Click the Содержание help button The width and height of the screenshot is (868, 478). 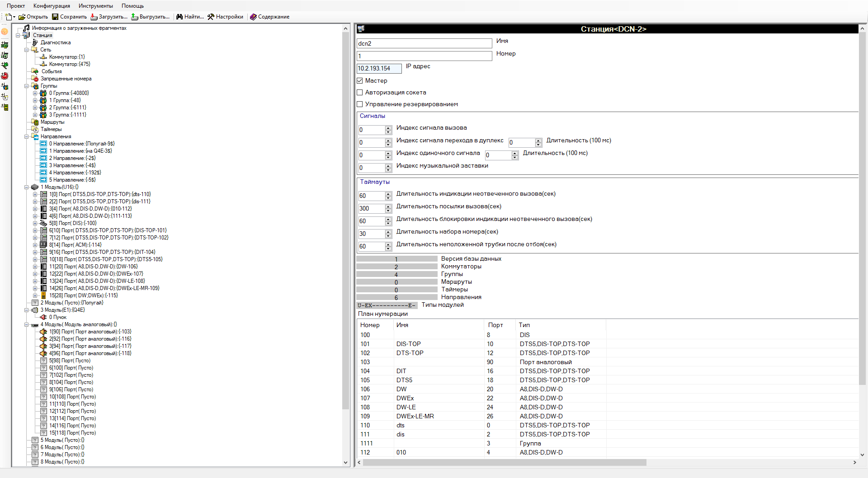tap(270, 17)
